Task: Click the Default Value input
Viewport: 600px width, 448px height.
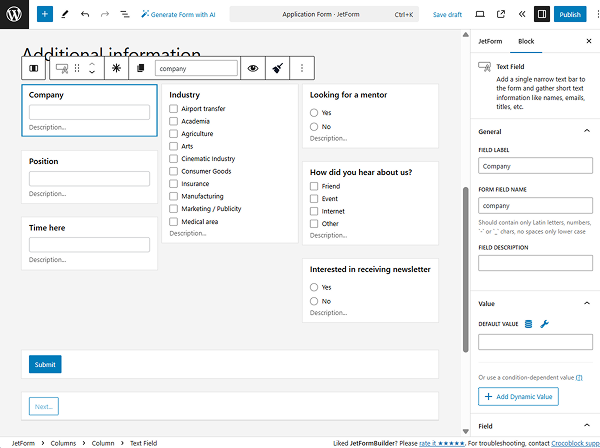Action: (535, 342)
